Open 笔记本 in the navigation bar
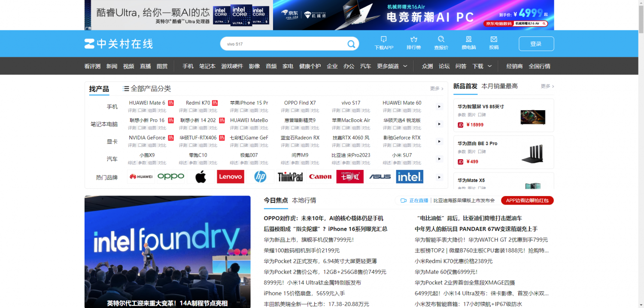 pos(207,66)
